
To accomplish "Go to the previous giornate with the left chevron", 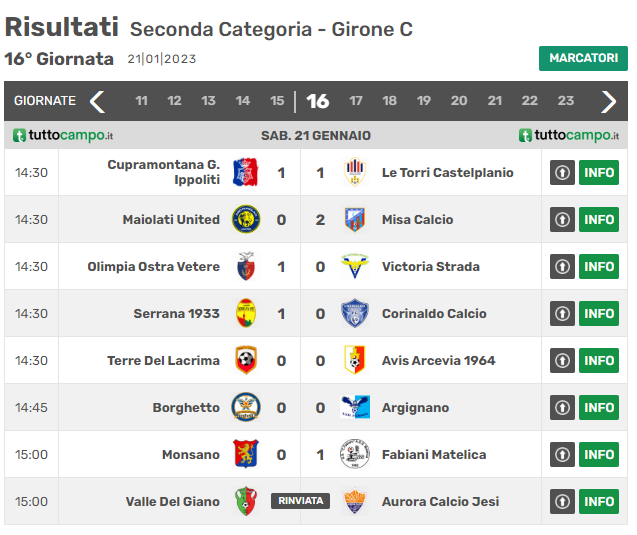I will point(98,101).
